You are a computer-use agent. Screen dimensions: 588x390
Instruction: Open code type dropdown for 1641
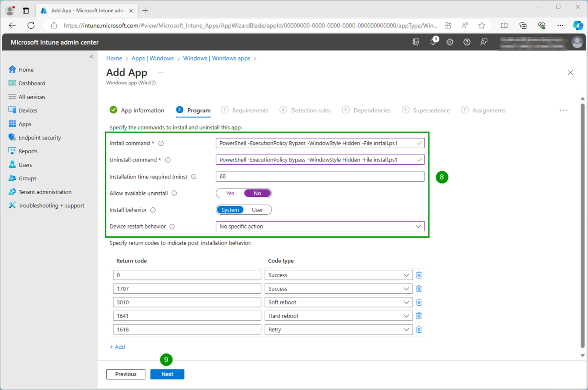pos(339,316)
